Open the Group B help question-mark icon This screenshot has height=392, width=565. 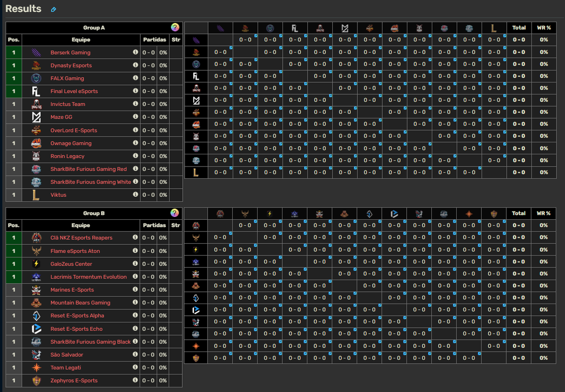pyautogui.click(x=175, y=213)
